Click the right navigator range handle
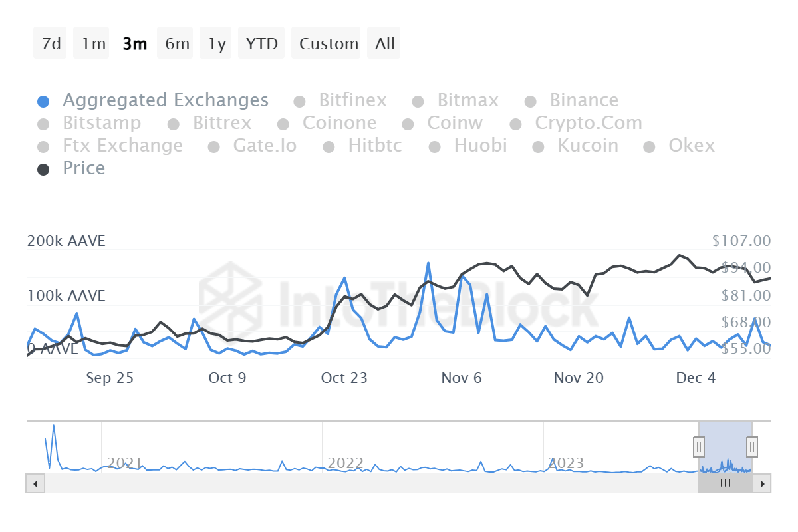This screenshot has height=532, width=798. tap(752, 446)
